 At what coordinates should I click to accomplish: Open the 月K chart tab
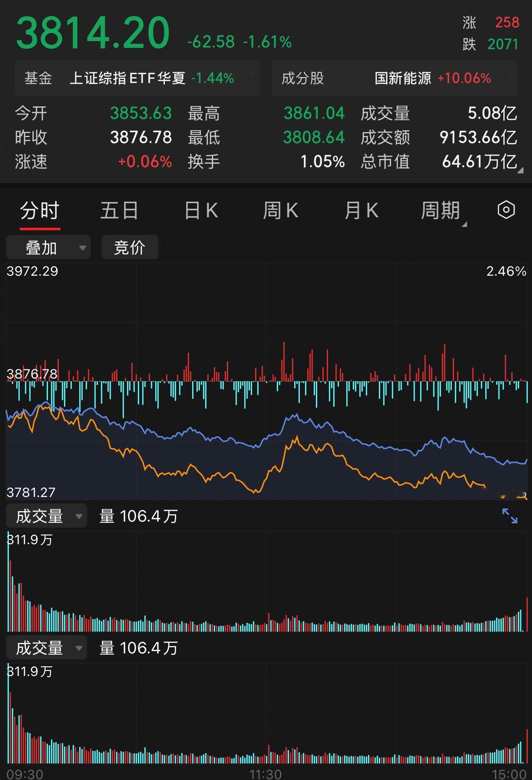pyautogui.click(x=362, y=211)
